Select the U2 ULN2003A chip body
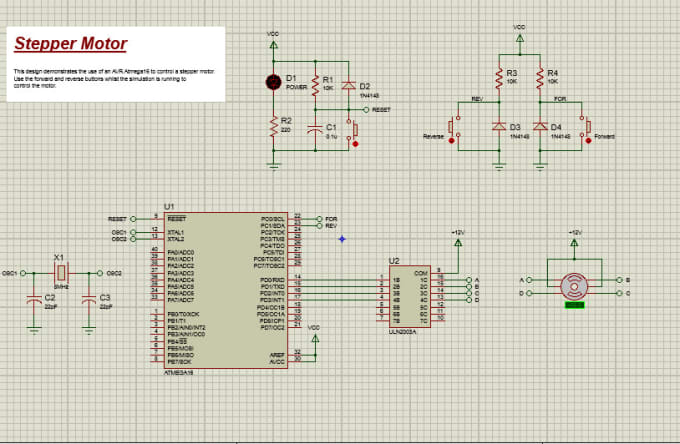The image size is (680, 444). click(x=410, y=297)
